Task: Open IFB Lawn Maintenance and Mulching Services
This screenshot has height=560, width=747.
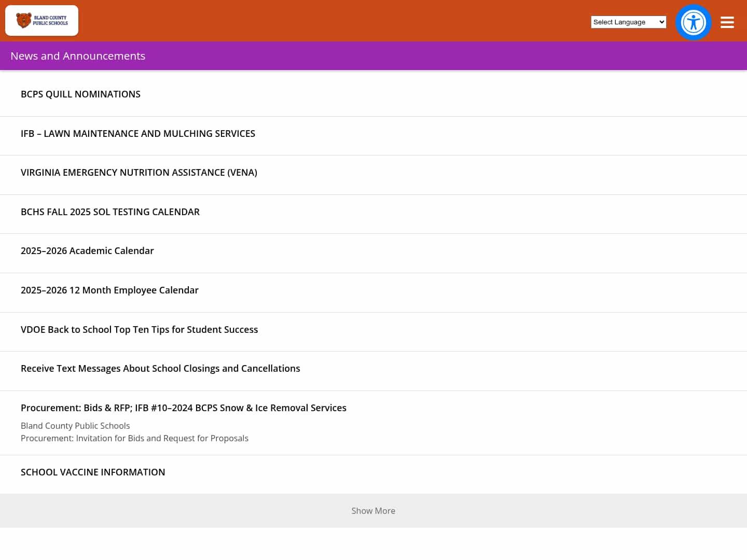Action: pos(138,134)
